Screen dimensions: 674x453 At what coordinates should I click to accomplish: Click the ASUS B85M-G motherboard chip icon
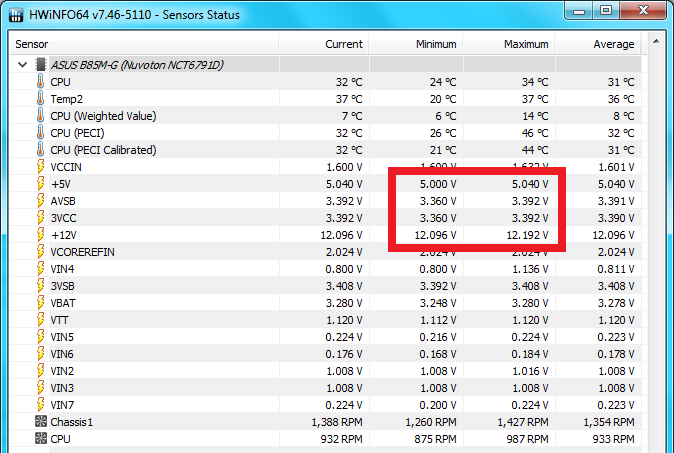[x=40, y=65]
